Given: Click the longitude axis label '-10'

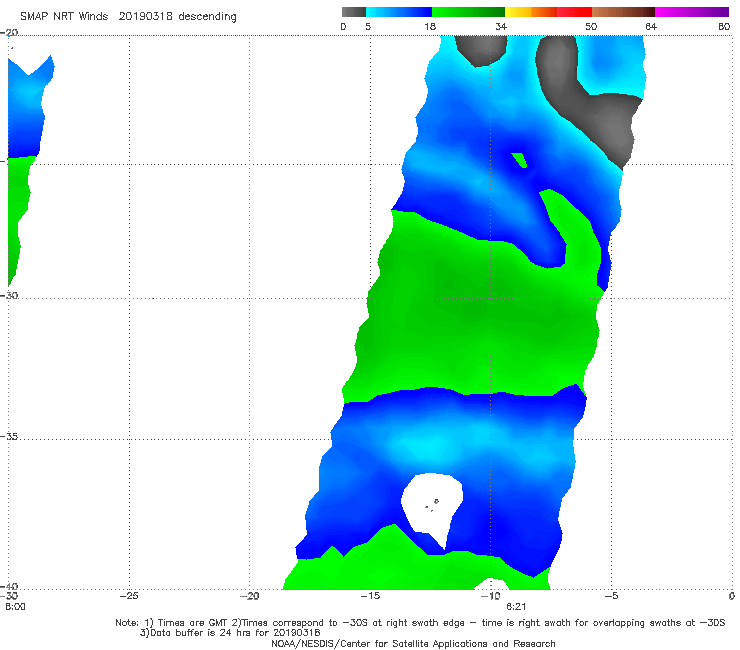Looking at the screenshot, I should coord(490,596).
